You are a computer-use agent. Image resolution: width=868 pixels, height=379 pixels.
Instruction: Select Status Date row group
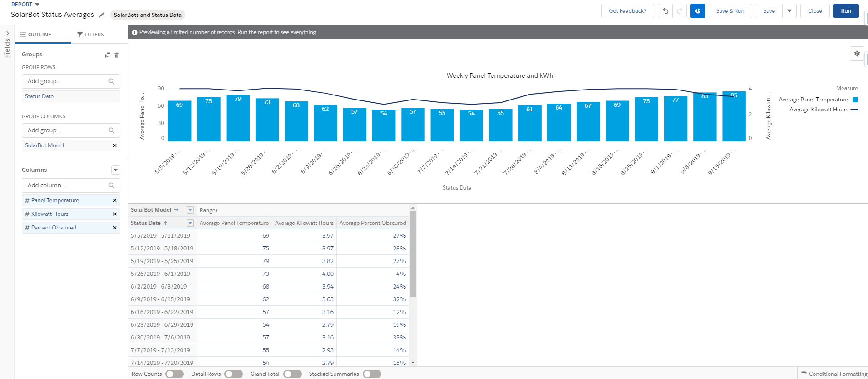(x=71, y=96)
